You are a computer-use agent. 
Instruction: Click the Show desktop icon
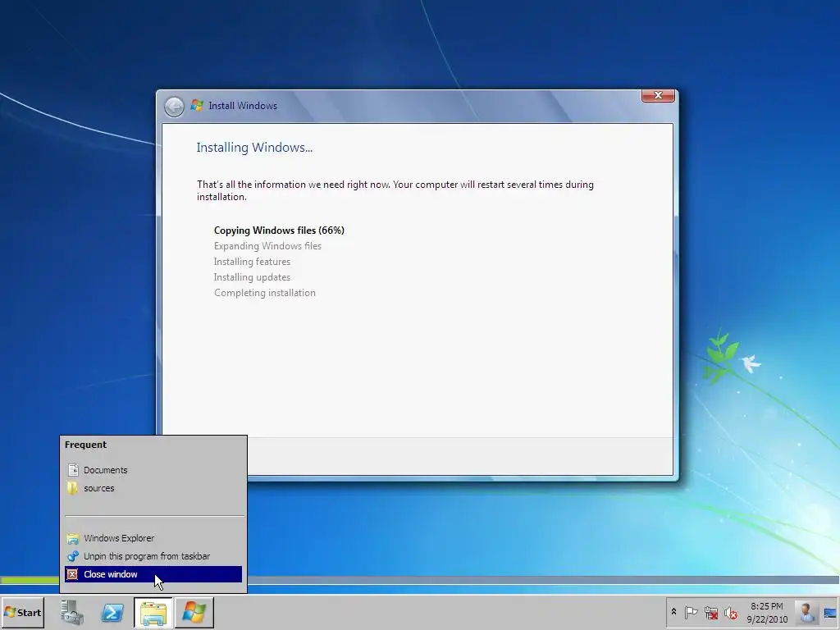830,612
